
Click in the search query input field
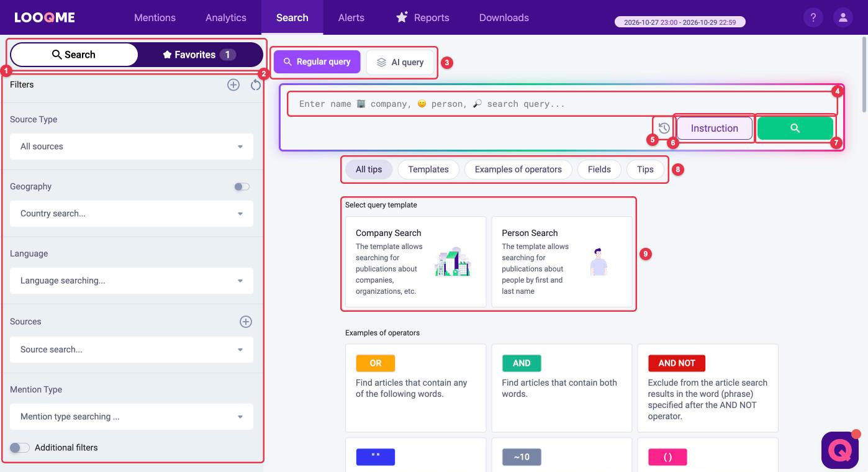[562, 104]
